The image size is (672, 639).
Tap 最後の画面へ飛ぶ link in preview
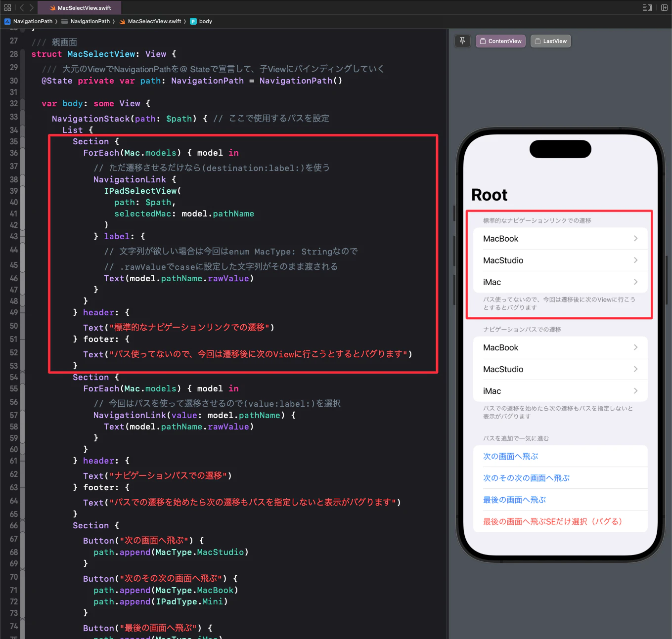pyautogui.click(x=514, y=500)
